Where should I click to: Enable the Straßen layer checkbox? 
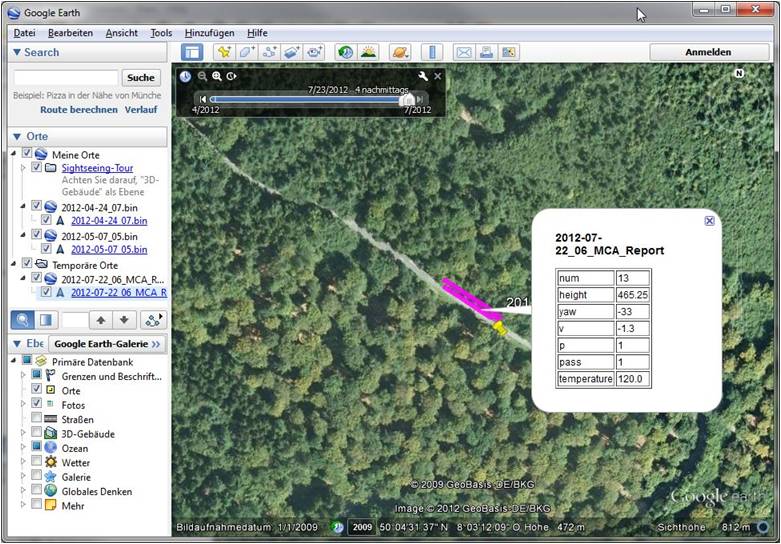(37, 419)
